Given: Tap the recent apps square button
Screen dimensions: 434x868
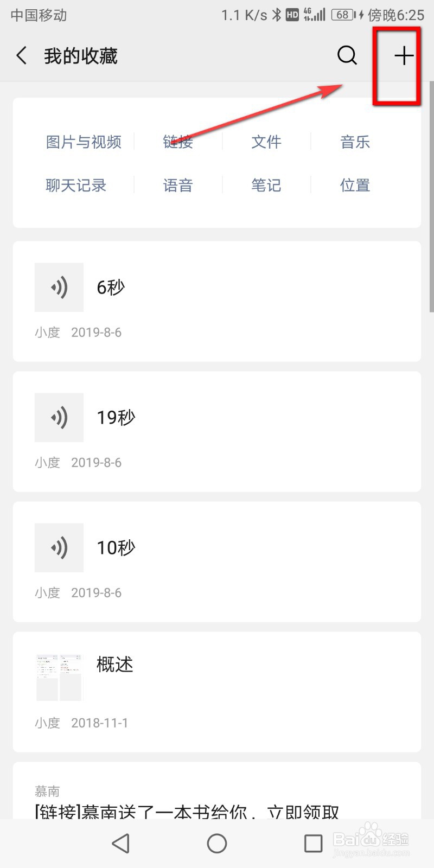Looking at the screenshot, I should click(x=314, y=844).
